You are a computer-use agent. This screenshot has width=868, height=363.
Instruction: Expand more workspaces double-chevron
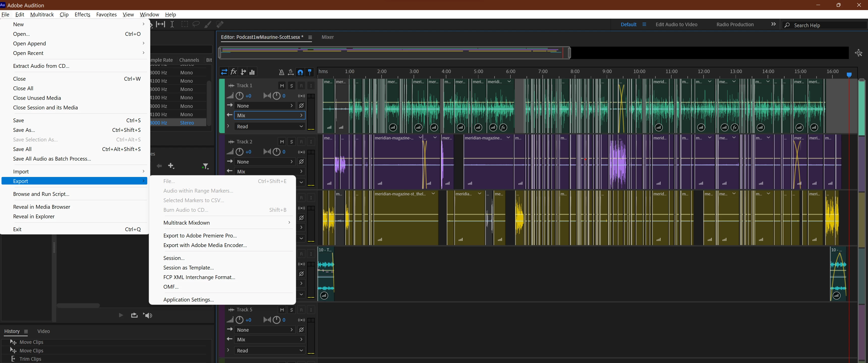(x=773, y=24)
